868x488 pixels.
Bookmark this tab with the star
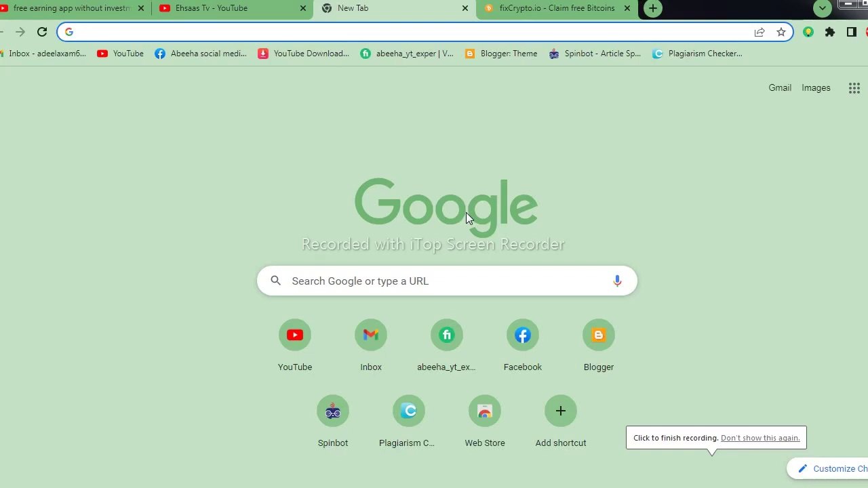click(781, 32)
